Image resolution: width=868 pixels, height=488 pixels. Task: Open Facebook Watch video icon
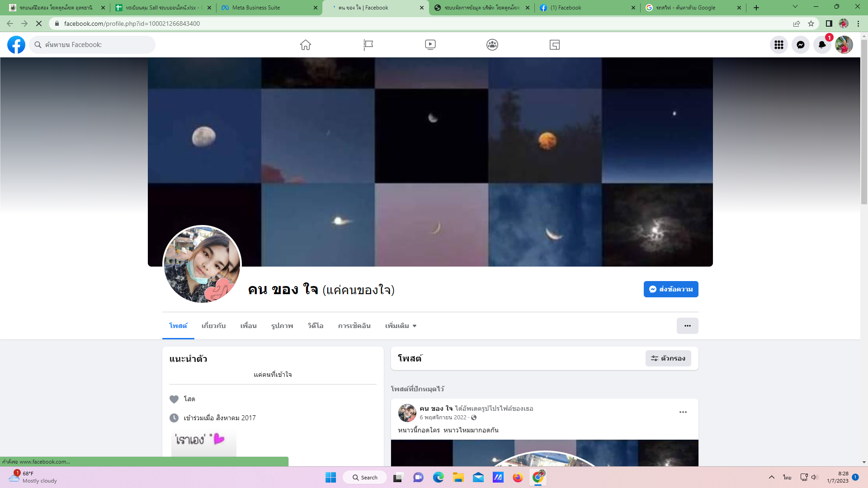430,45
